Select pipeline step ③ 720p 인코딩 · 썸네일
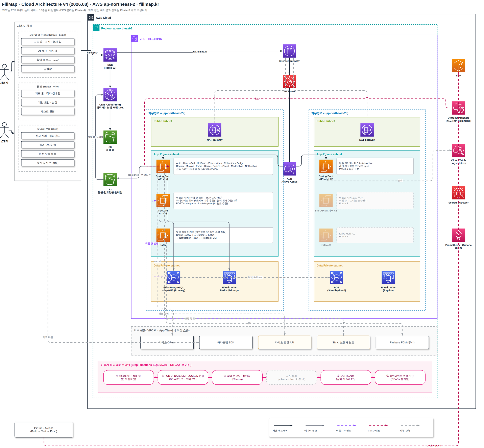484x448 pixels. click(237, 377)
